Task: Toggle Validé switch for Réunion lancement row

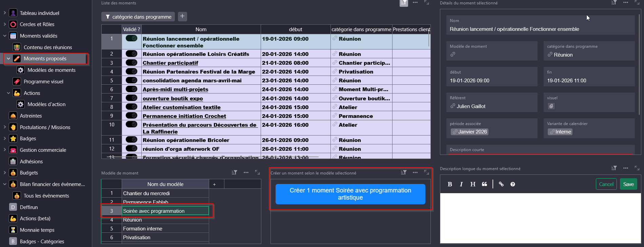Action: [x=131, y=38]
